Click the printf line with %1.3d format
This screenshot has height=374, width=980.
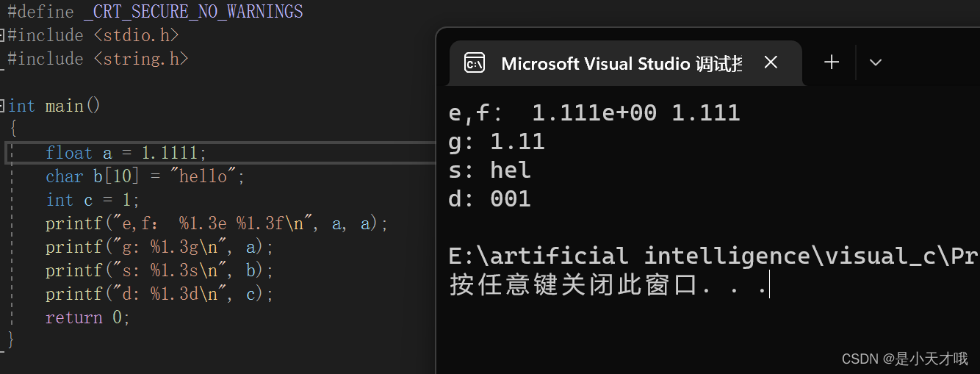click(159, 294)
